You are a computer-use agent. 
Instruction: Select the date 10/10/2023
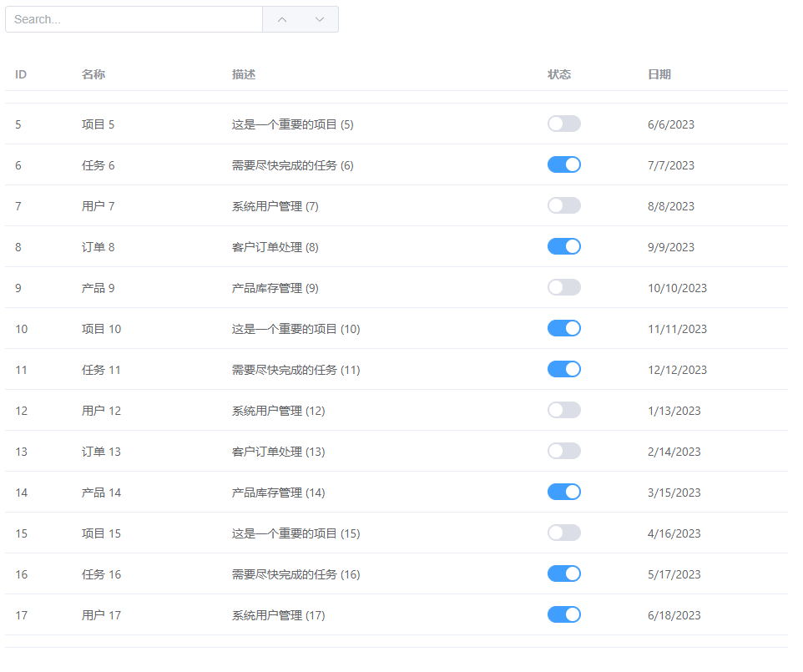(677, 288)
